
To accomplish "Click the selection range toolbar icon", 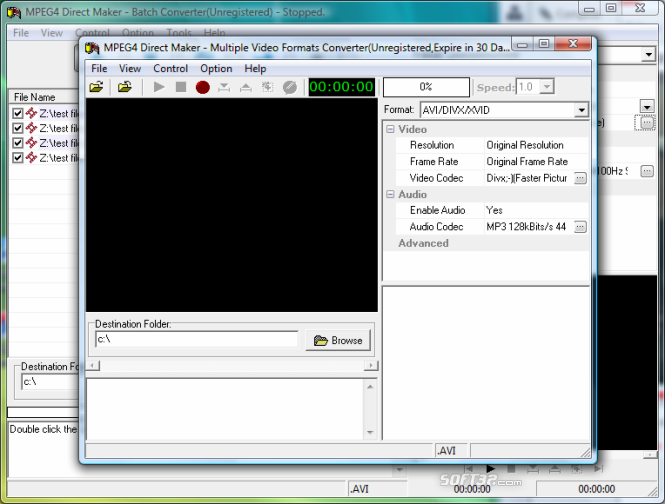I will coord(268,87).
